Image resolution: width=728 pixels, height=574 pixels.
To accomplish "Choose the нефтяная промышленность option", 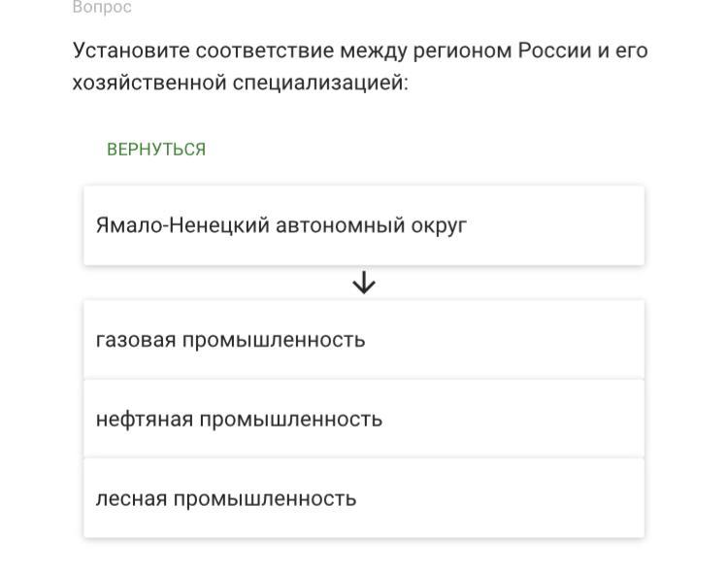I will coord(363,420).
